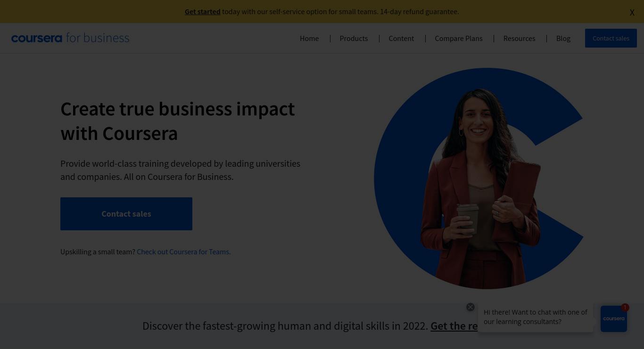Image resolution: width=644 pixels, height=349 pixels.
Task: Click the Discover the fastest-growing skills text
Action: tap(285, 326)
